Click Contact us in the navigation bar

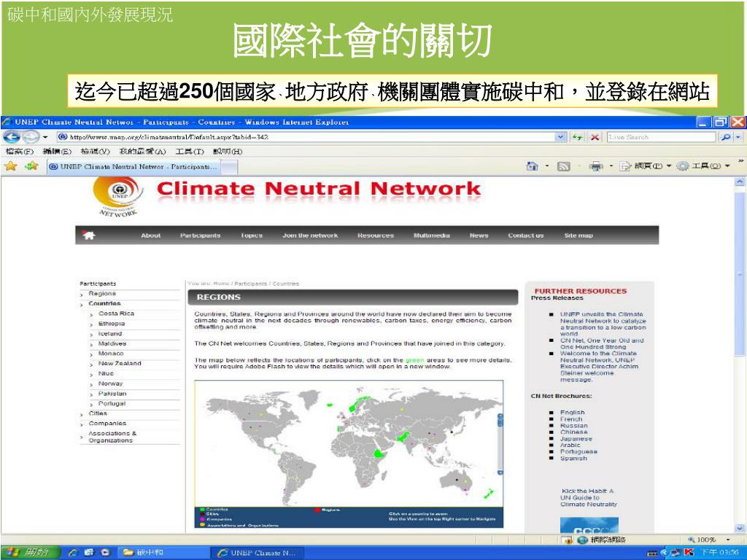tap(526, 236)
